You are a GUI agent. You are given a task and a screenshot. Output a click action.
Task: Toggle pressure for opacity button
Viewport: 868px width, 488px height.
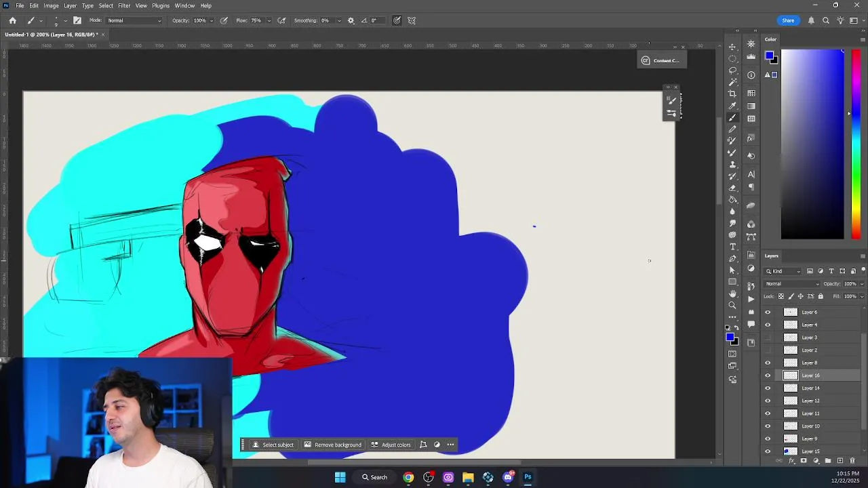pos(224,20)
